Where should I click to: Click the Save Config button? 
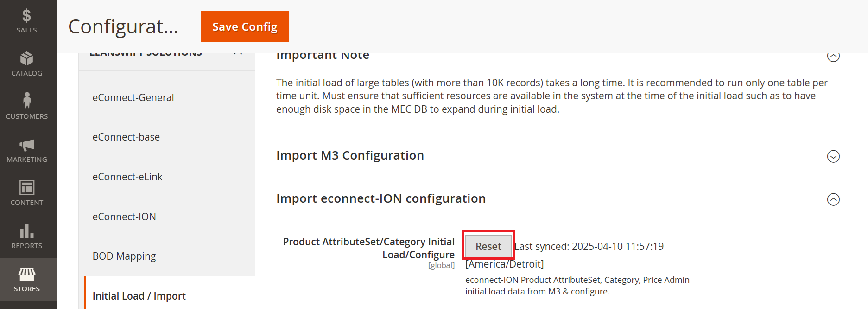(x=245, y=26)
